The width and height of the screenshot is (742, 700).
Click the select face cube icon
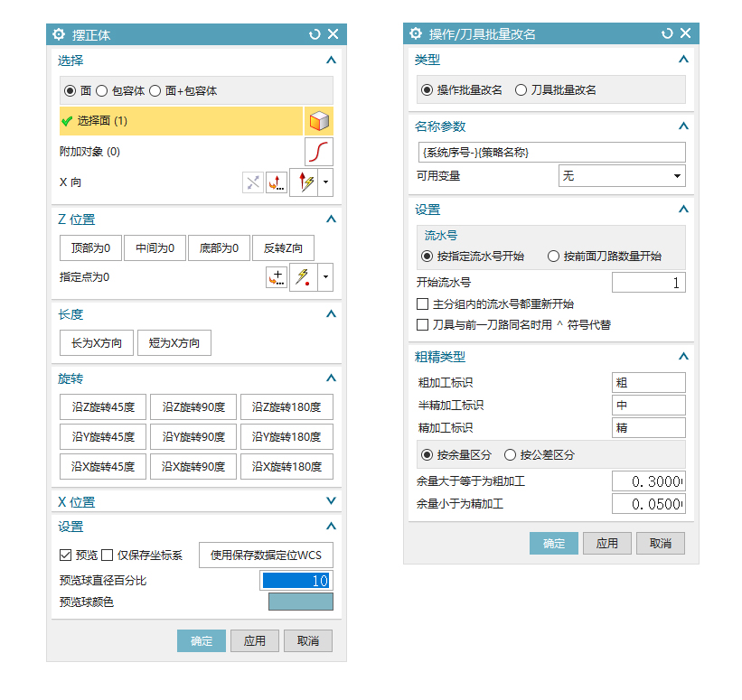point(318,121)
